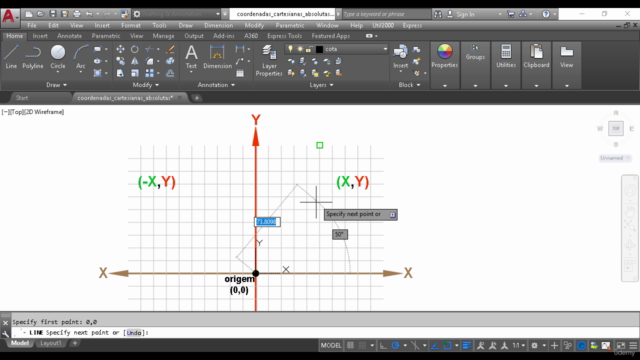Screen dimensions: 640x360
Task: Open the Dimension menu
Action: pyautogui.click(x=218, y=25)
